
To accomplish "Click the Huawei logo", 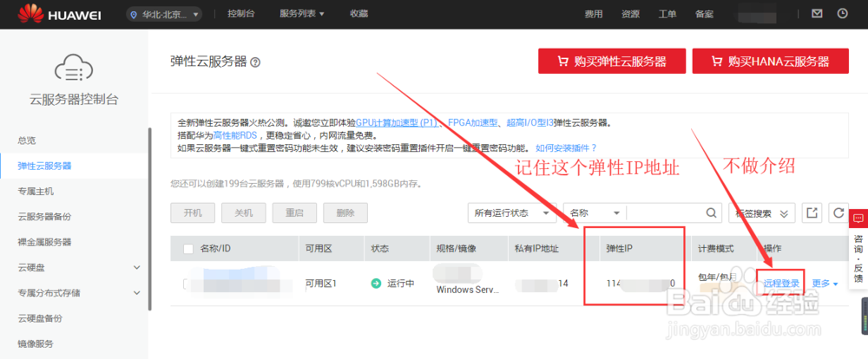I will coord(59,15).
